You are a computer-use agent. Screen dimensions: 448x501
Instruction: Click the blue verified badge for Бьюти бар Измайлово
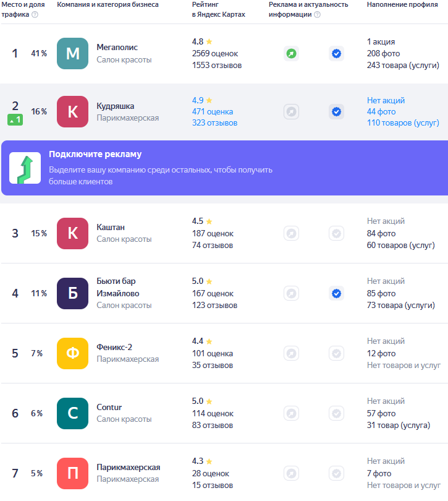[336, 293]
